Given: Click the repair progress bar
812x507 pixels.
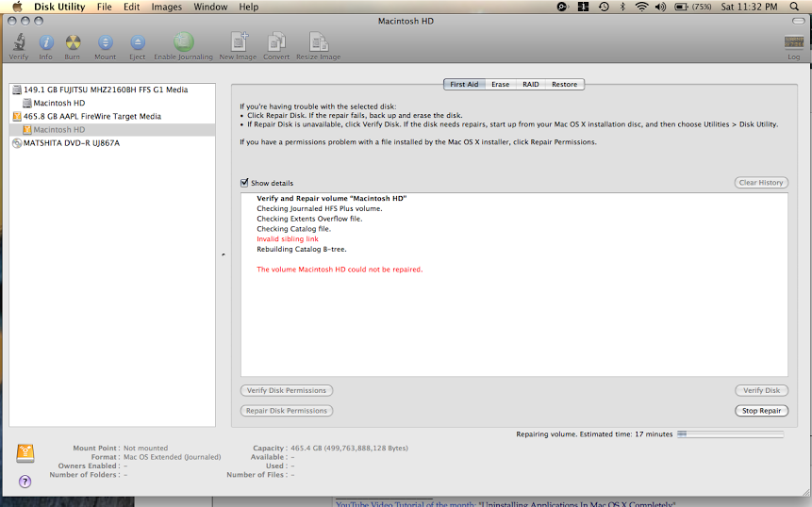Looking at the screenshot, I should (x=730, y=434).
